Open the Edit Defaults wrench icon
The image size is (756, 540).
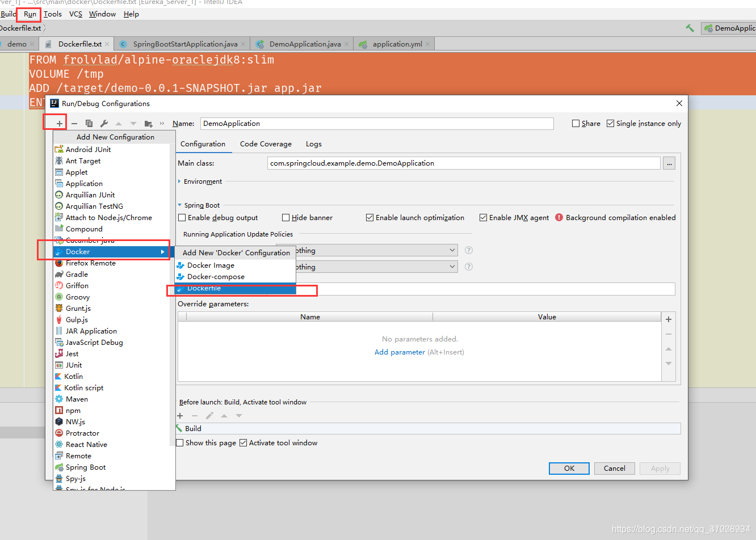coord(104,123)
